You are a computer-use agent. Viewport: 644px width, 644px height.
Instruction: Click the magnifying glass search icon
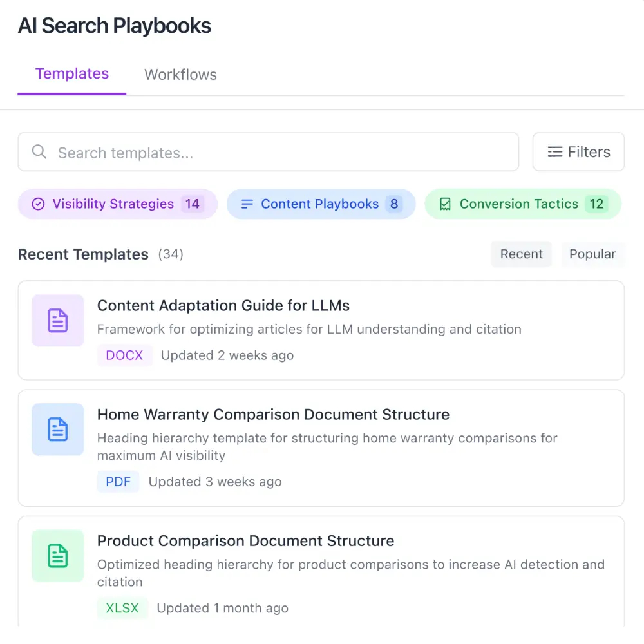[39, 152]
